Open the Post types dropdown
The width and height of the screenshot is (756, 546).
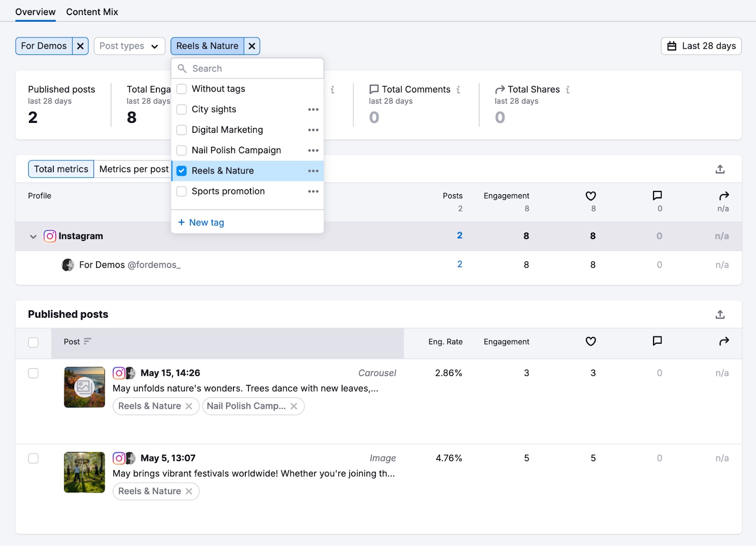point(129,46)
